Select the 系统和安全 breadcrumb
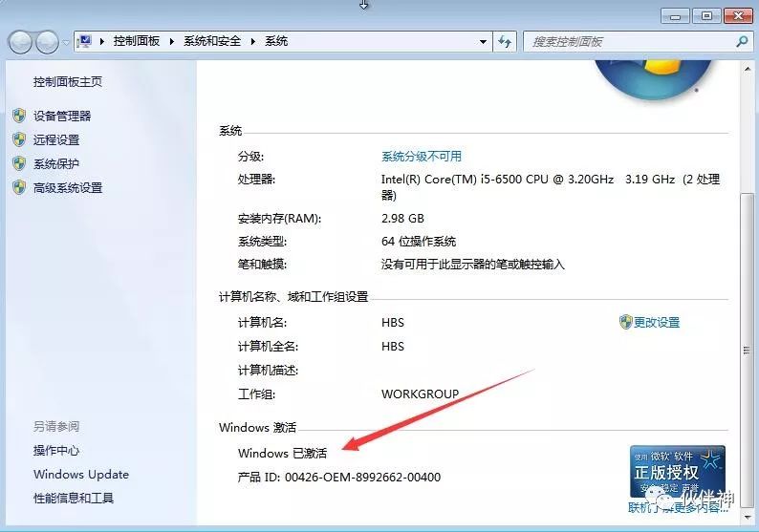 [212, 41]
